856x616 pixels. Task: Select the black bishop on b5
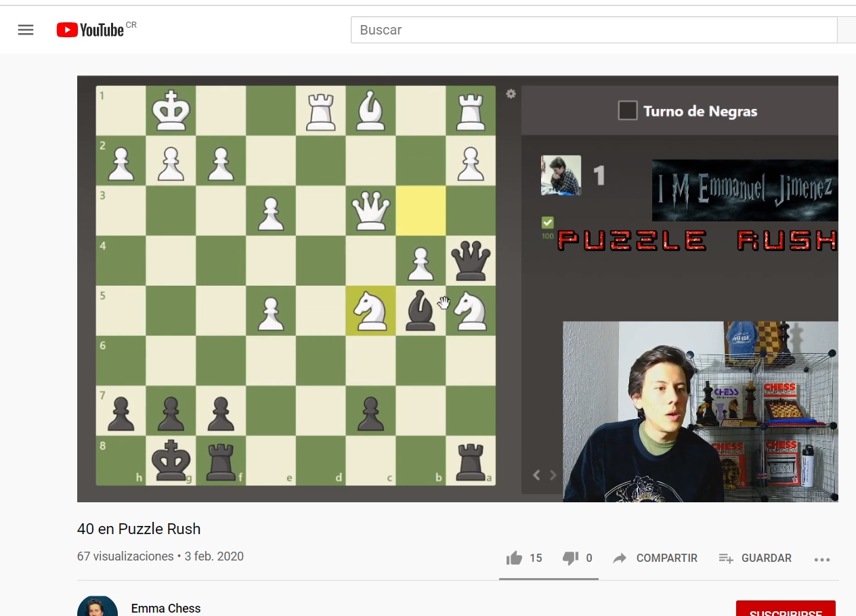pos(421,311)
